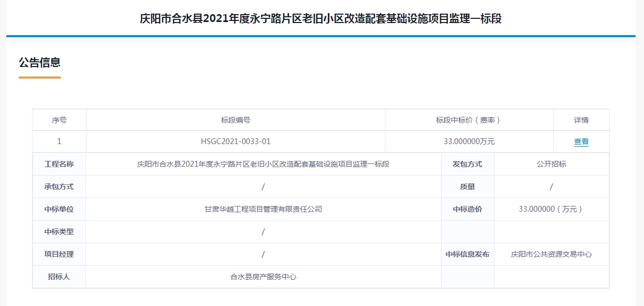This screenshot has width=644, height=306.
Task: Click the 序号 column header
Action: tap(59, 120)
